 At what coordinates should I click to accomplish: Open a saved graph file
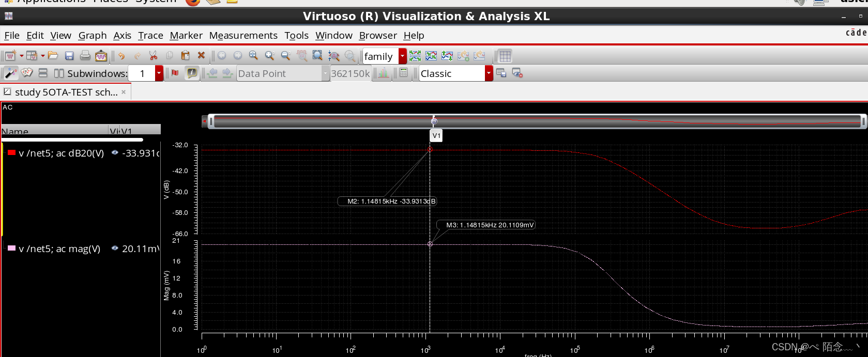[53, 56]
